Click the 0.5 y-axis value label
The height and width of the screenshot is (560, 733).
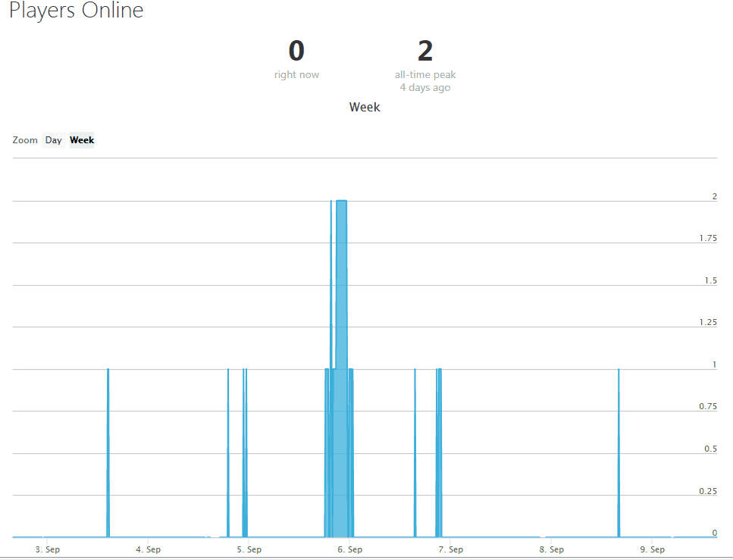coord(711,449)
